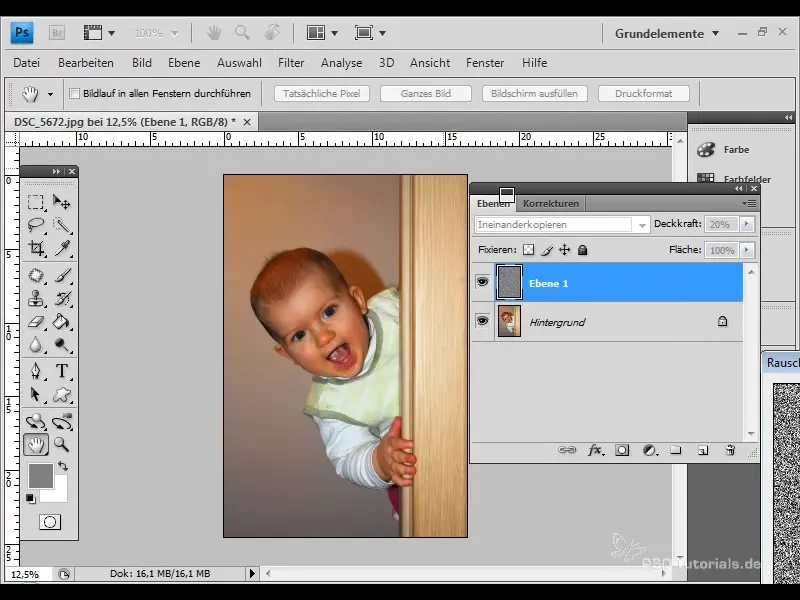Create new fill or adjustment layer
The height and width of the screenshot is (600, 800).
pyautogui.click(x=649, y=450)
